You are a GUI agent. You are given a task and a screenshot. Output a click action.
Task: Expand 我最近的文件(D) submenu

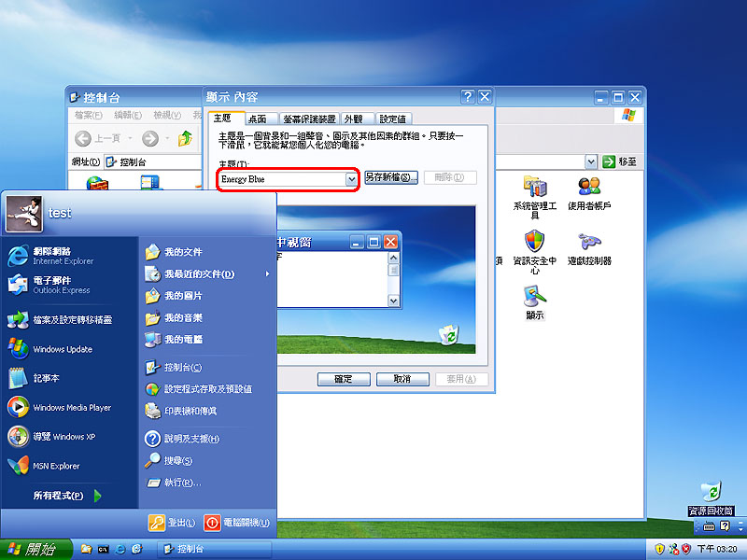point(207,273)
